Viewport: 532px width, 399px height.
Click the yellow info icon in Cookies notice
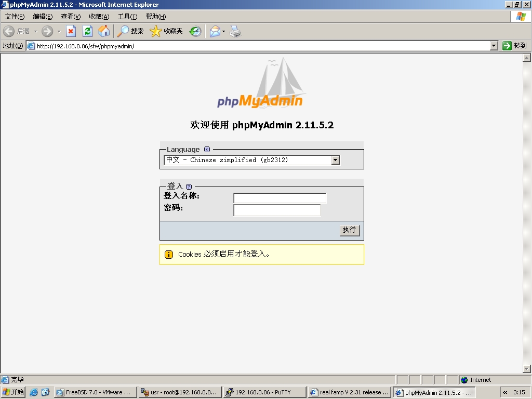pyautogui.click(x=169, y=255)
